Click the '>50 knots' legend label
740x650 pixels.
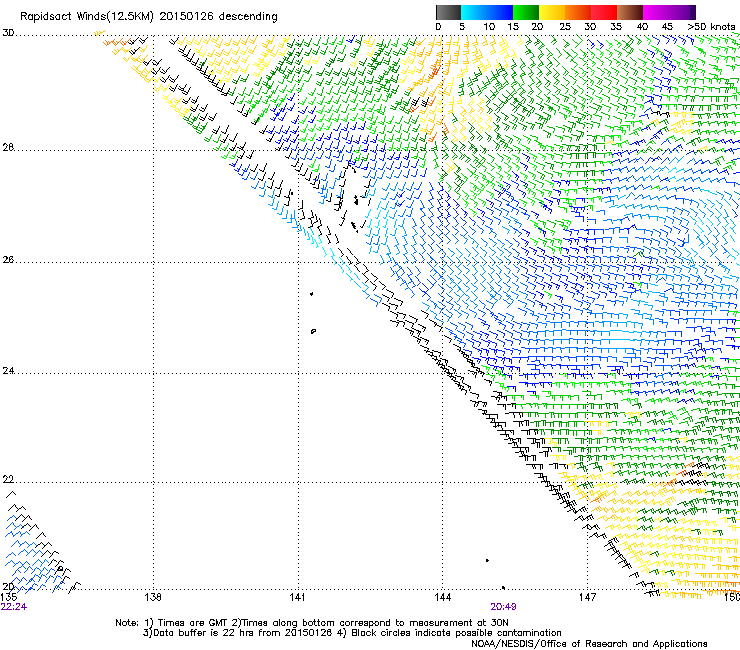[x=711, y=27]
